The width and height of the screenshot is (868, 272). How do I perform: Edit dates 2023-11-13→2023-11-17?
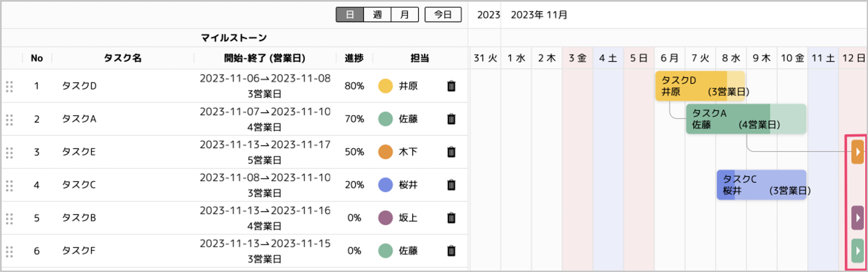(x=265, y=145)
